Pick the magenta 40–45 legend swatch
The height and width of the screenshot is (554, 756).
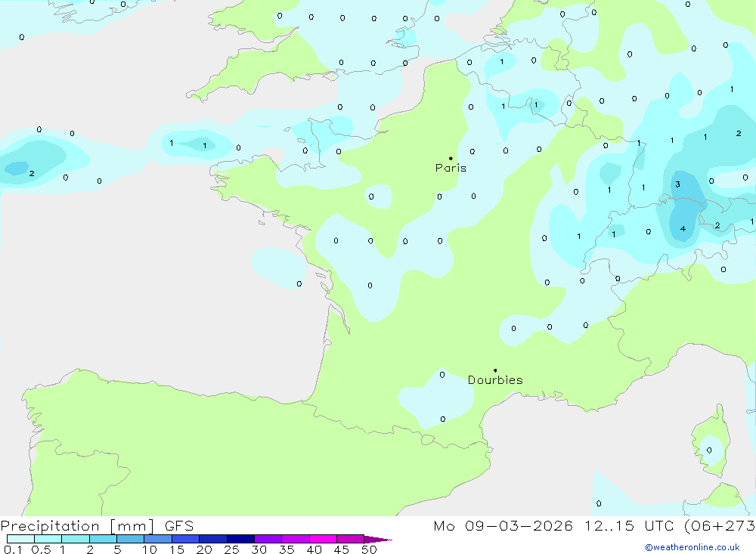click(x=323, y=539)
